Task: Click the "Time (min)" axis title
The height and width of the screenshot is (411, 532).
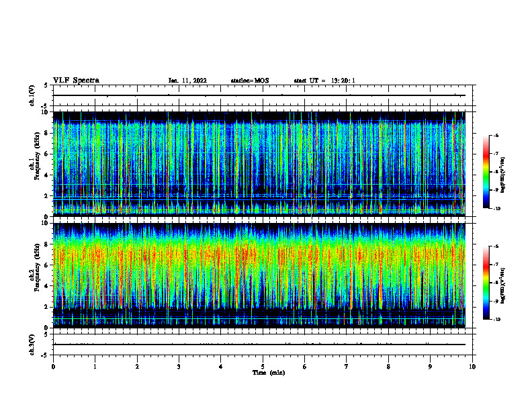Action: pyautogui.click(x=269, y=373)
